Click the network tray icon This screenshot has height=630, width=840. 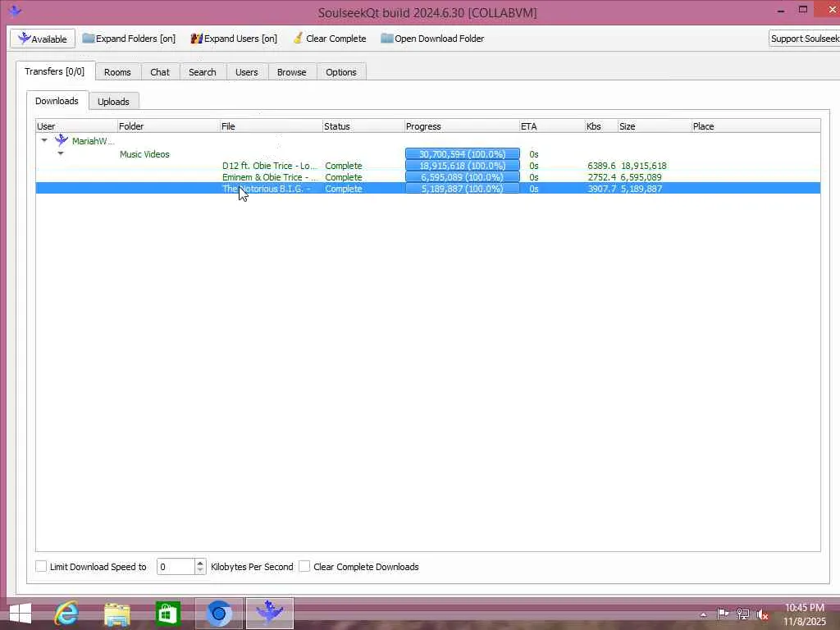[743, 614]
